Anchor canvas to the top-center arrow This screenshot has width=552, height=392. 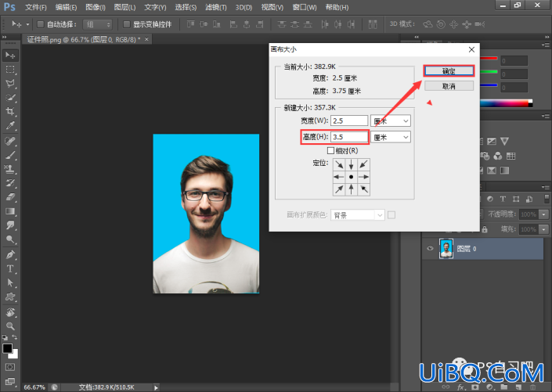click(x=352, y=164)
